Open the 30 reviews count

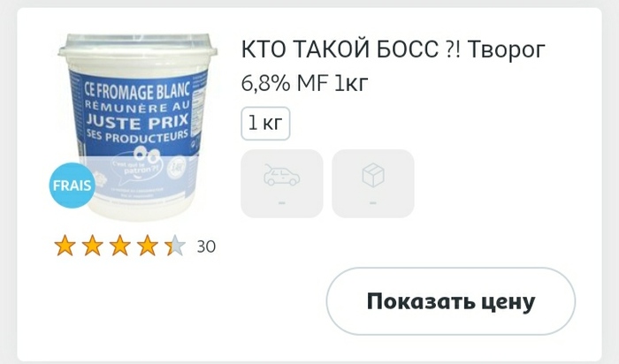[x=206, y=246]
